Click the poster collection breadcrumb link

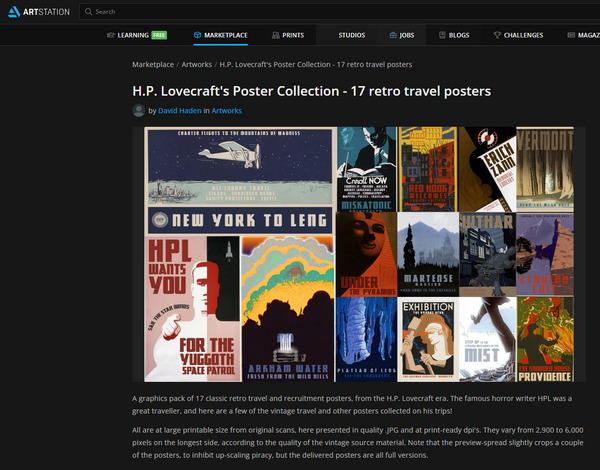pos(316,64)
